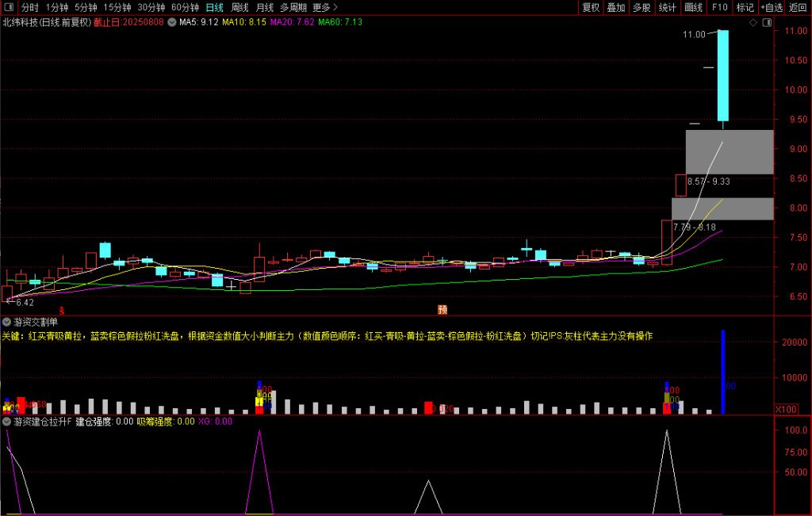Expand the 游资建仓拉升F indicator menu arrow

tap(7, 422)
